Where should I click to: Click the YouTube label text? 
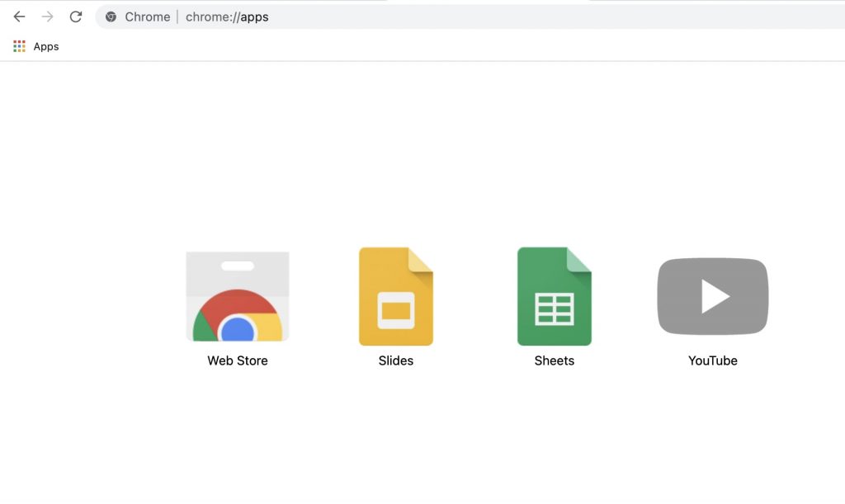point(713,360)
